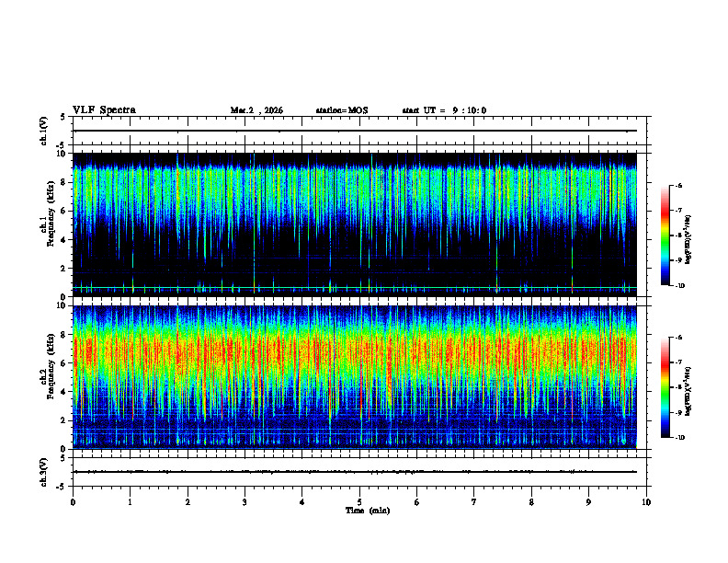
Task: Click time axis tick label "3"
Action: tap(245, 502)
